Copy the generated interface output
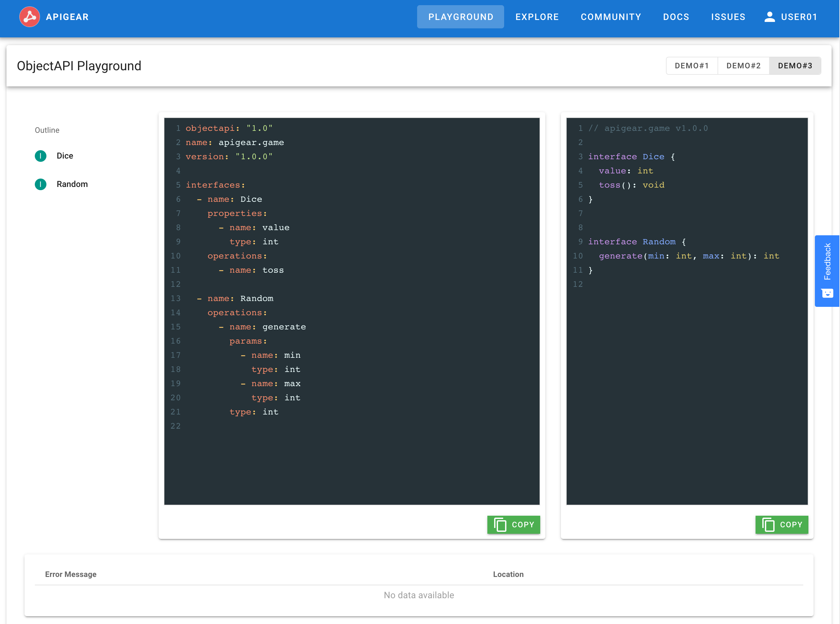The width and height of the screenshot is (840, 624). (x=781, y=525)
